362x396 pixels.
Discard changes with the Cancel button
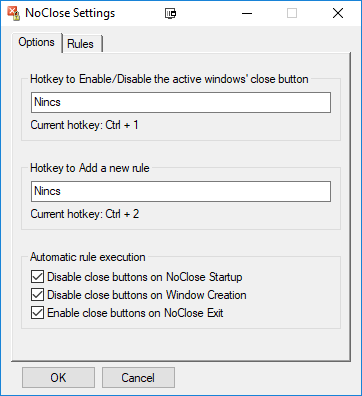point(138,378)
